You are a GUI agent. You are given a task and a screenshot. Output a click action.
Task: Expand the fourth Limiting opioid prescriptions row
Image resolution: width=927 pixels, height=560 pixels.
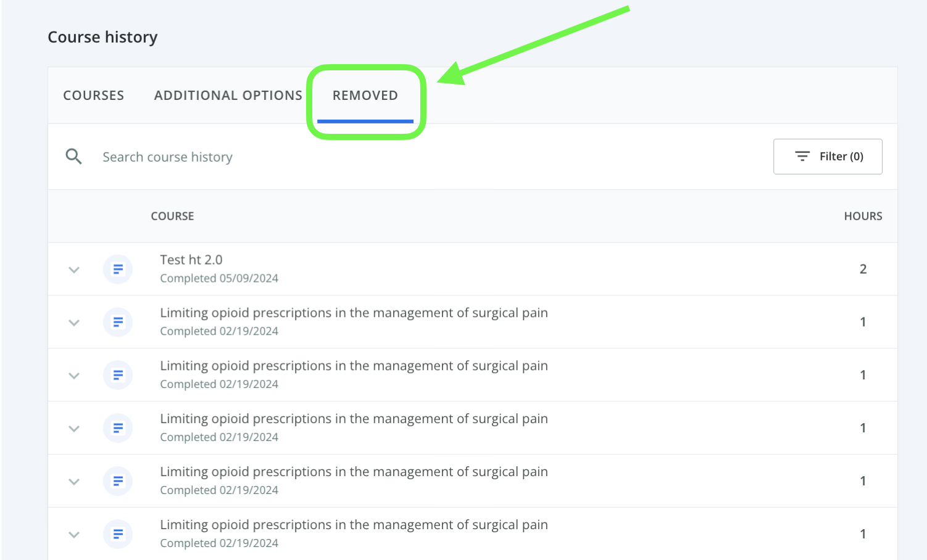tap(74, 482)
